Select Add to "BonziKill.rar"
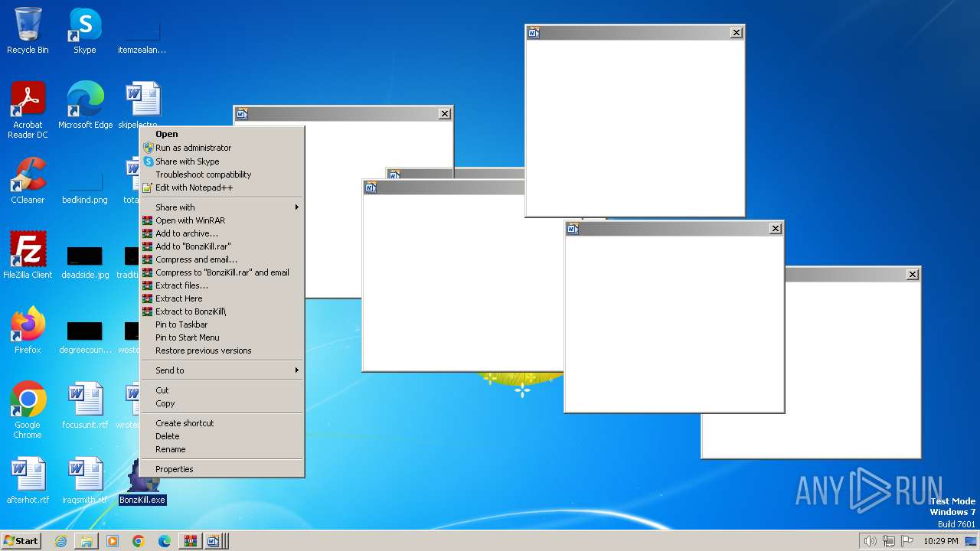980x551 pixels. click(222, 246)
